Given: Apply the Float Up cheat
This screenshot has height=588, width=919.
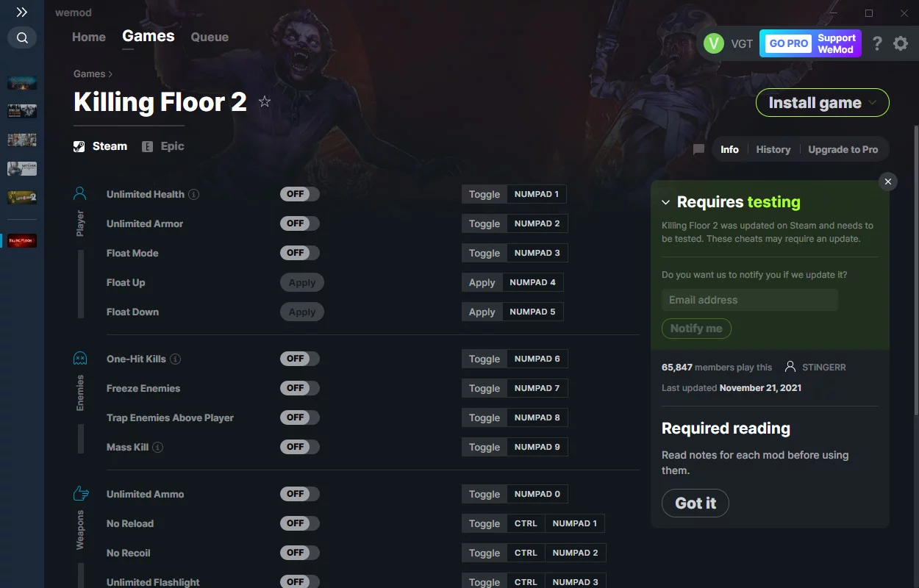Looking at the screenshot, I should tap(302, 282).
